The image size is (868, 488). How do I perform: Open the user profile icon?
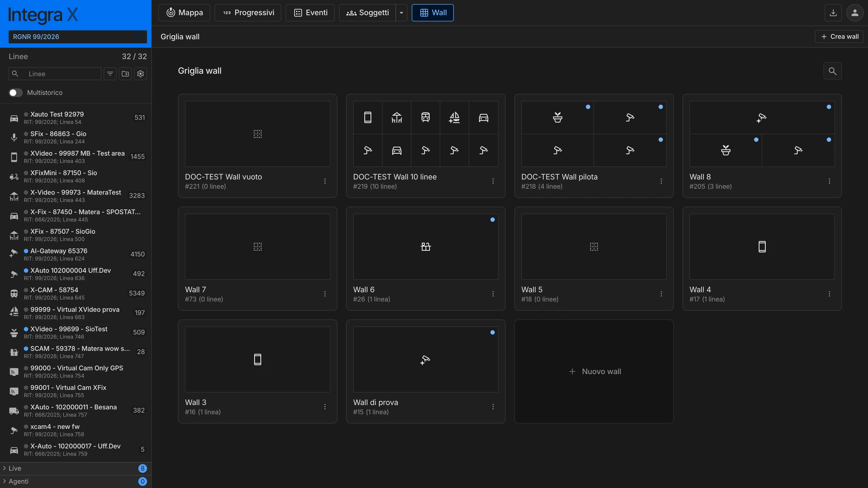pos(855,13)
